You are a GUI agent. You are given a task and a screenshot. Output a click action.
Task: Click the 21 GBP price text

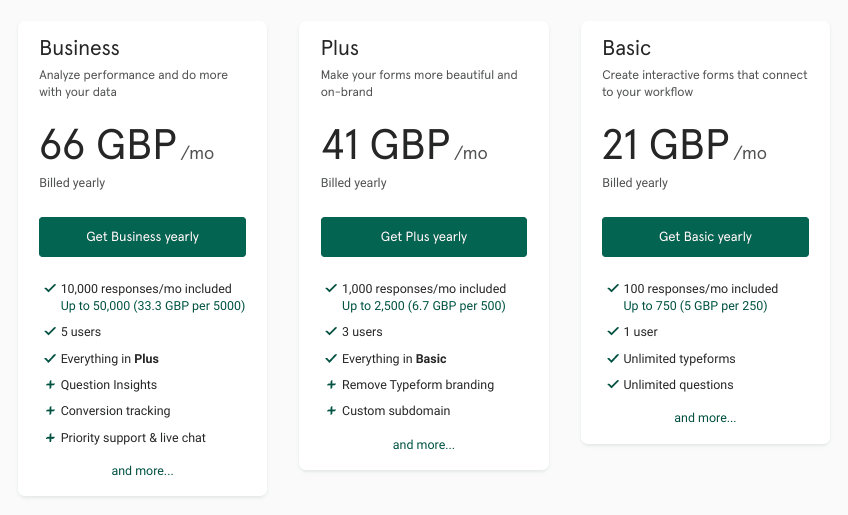click(x=665, y=145)
